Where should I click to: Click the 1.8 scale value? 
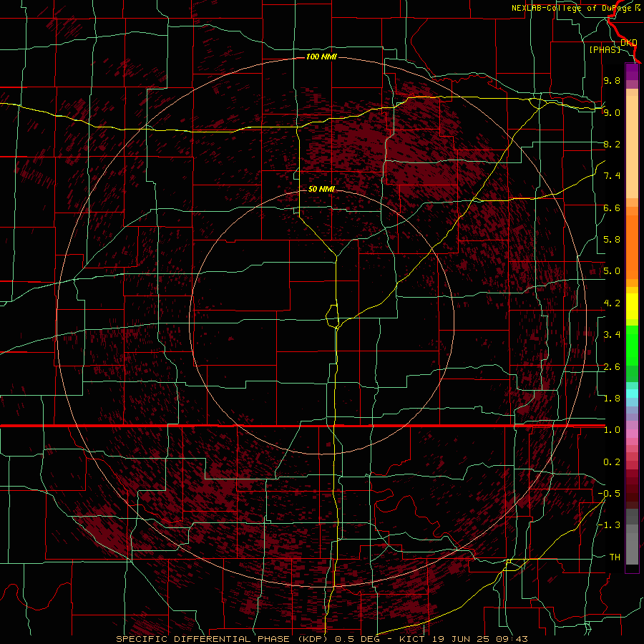point(612,399)
